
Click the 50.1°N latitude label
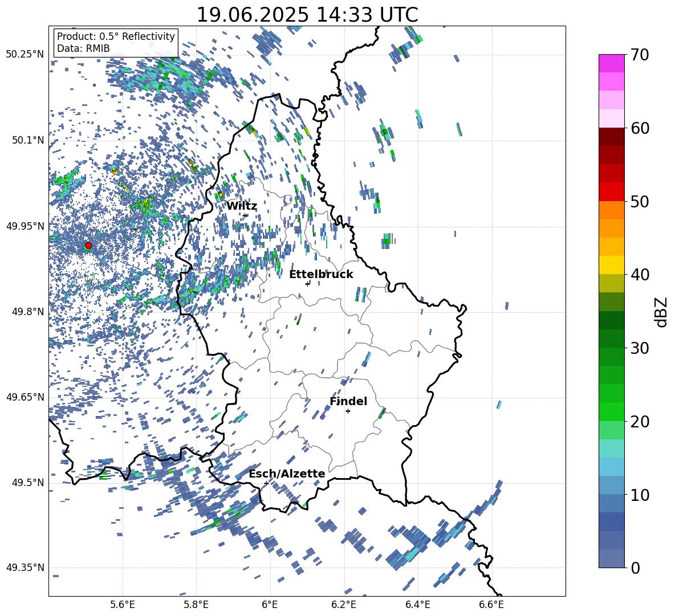coord(27,140)
